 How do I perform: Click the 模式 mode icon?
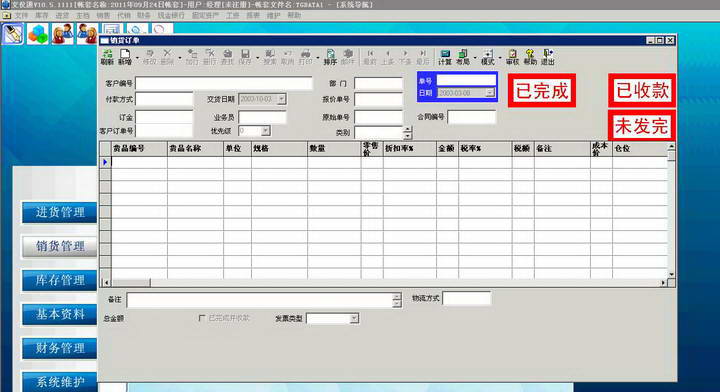488,57
